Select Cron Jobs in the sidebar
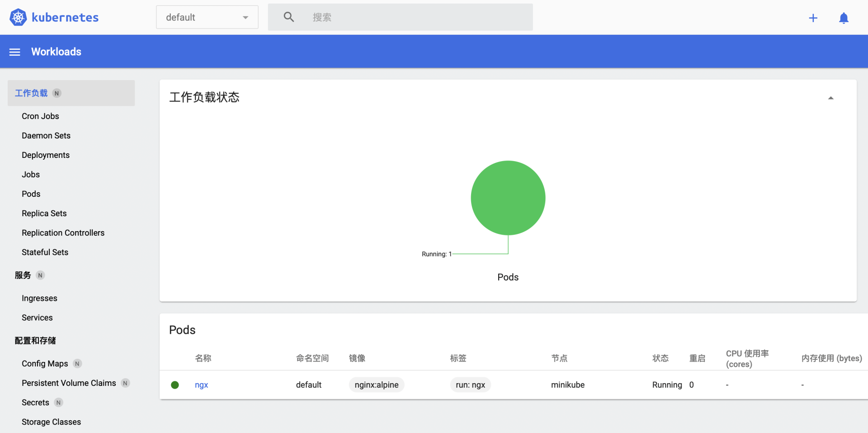Image resolution: width=868 pixels, height=433 pixels. coord(40,116)
